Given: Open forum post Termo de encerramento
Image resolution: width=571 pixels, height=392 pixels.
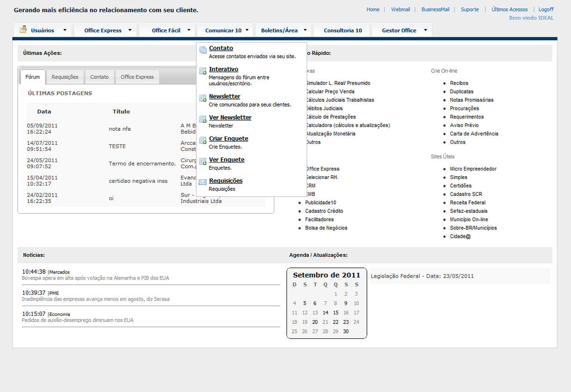Looking at the screenshot, I should 143,164.
